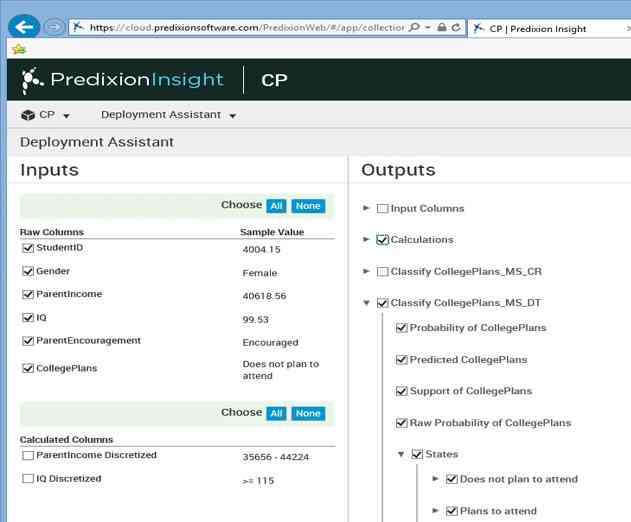
Task: Choose None for raw columns
Action: click(308, 206)
